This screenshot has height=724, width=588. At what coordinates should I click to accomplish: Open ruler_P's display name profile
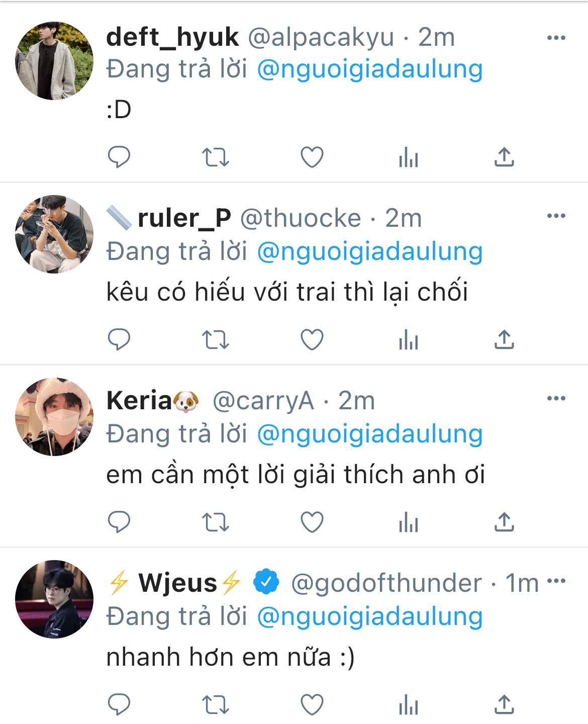pos(183,218)
